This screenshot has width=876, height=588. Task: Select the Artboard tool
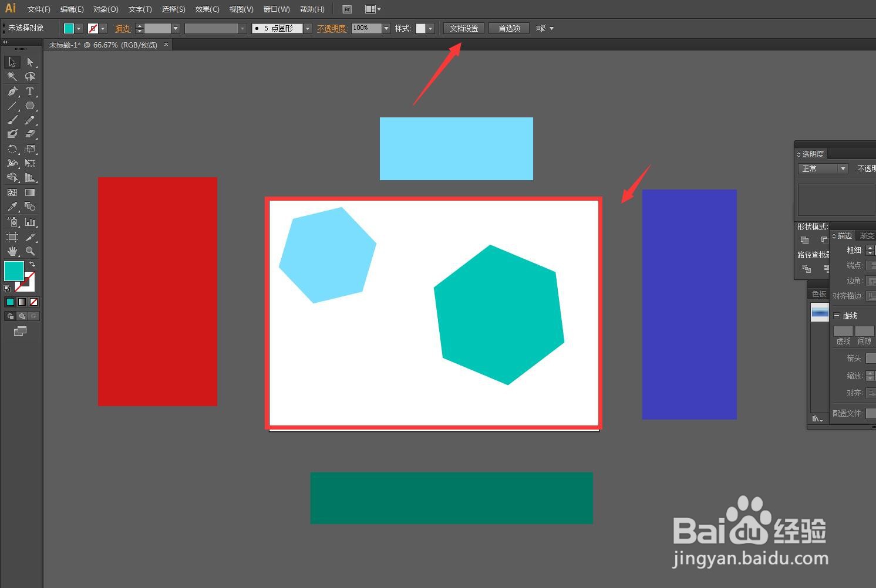coord(12,237)
